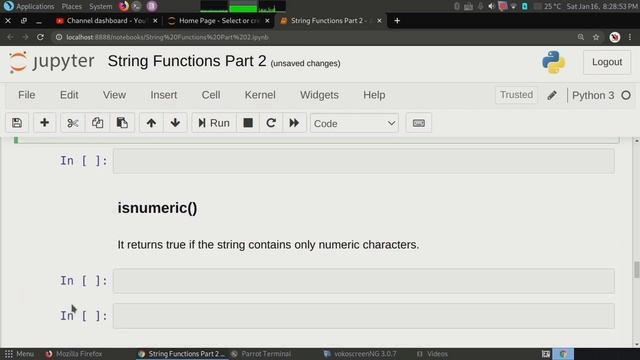This screenshot has height=360, width=640.
Task: Insert cell below with plus icon
Action: (x=44, y=123)
